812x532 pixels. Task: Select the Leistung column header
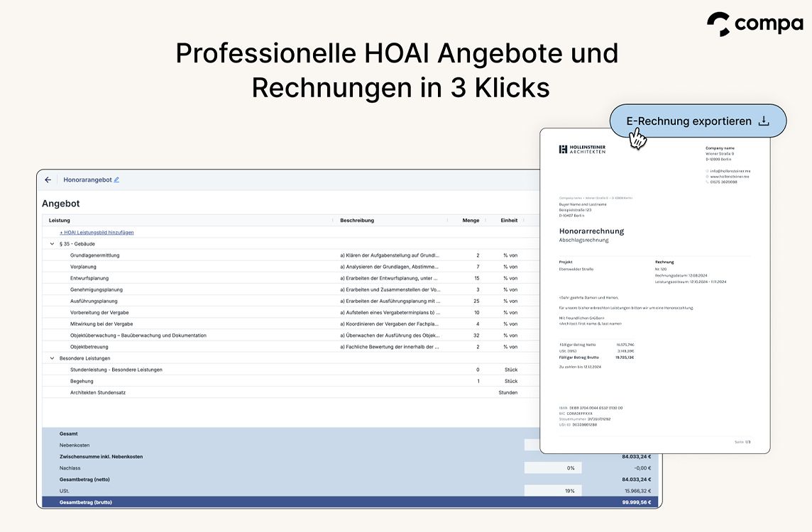tap(60, 221)
